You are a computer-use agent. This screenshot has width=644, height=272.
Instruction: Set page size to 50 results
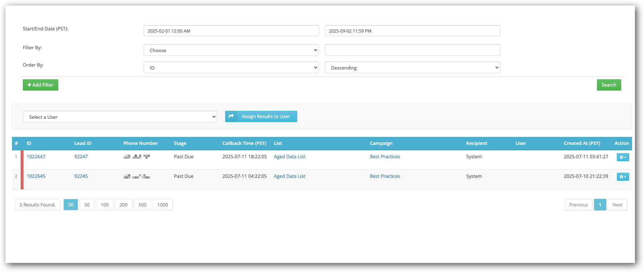(x=87, y=205)
